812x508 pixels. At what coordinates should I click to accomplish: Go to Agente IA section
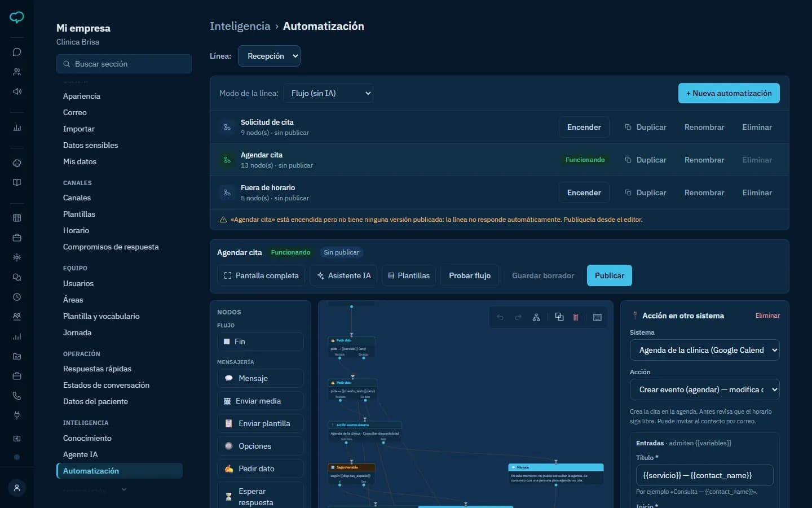(80, 454)
